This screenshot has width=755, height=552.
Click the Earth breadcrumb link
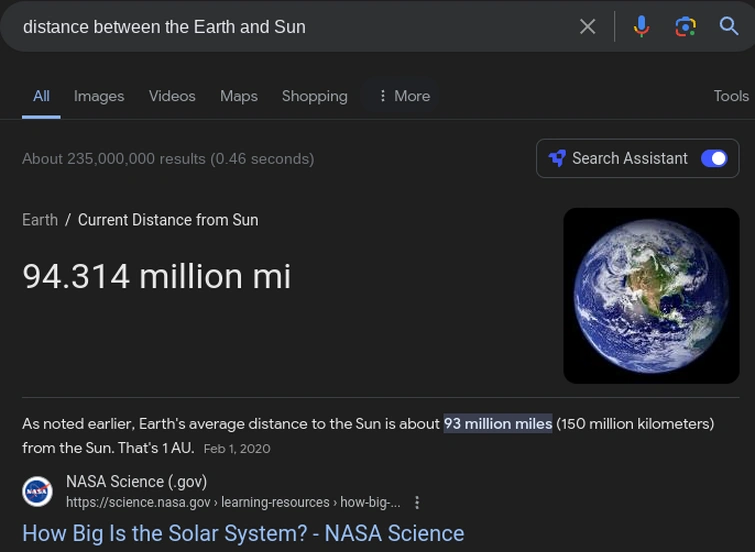click(40, 220)
